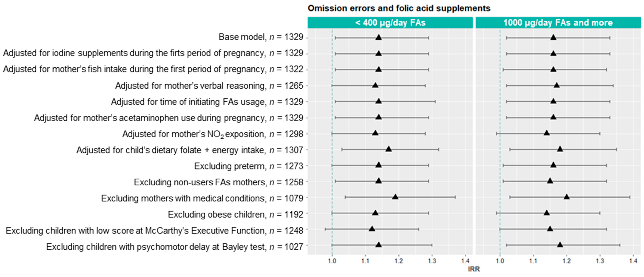Select Bayley test triangle in 1000 µg/day panel
Viewport: 644px width, 277px height.
pyautogui.click(x=560, y=245)
